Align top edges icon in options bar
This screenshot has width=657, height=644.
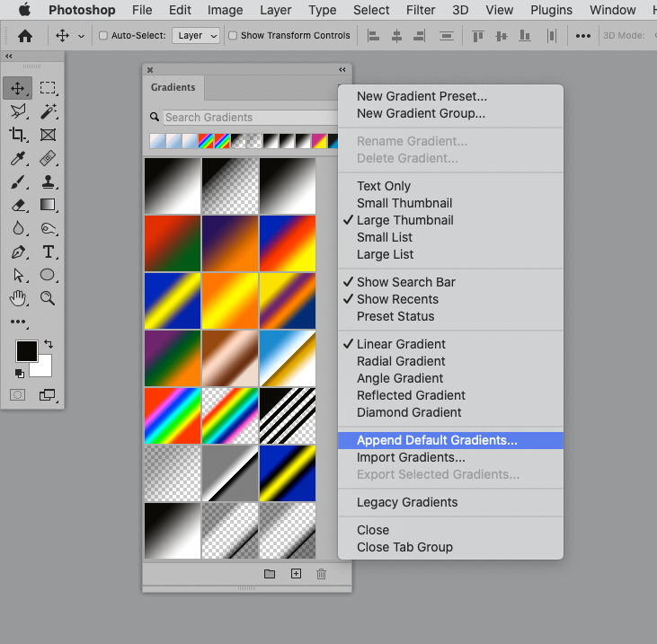478,36
